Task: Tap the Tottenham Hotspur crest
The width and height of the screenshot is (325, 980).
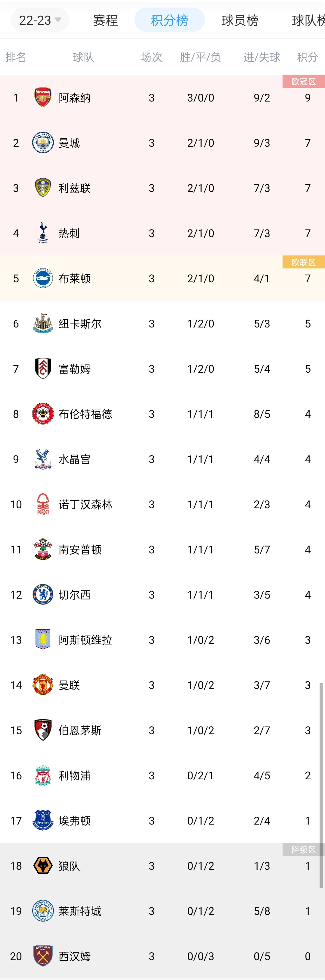Action: click(43, 233)
